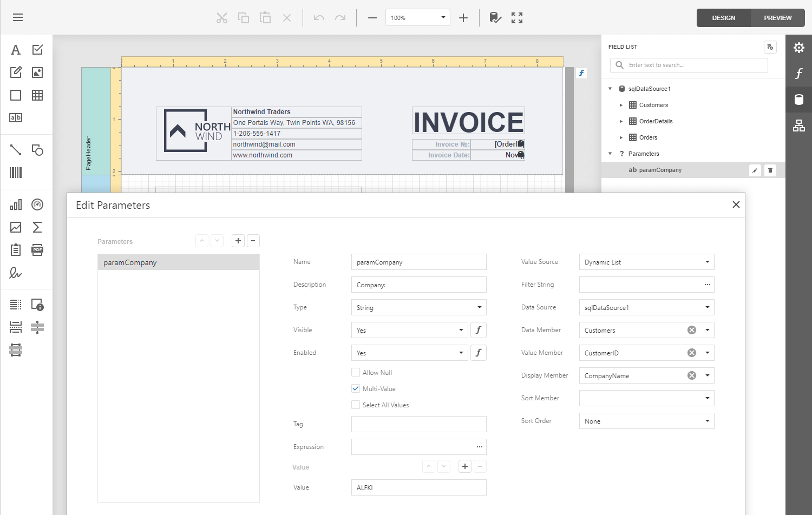
Task: Select the Chart control tool
Action: click(16, 204)
